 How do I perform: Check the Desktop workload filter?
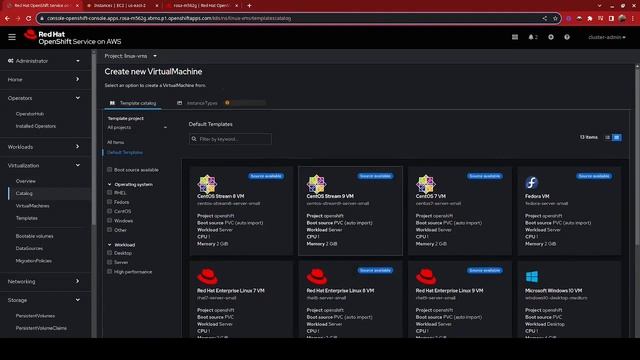(x=109, y=253)
